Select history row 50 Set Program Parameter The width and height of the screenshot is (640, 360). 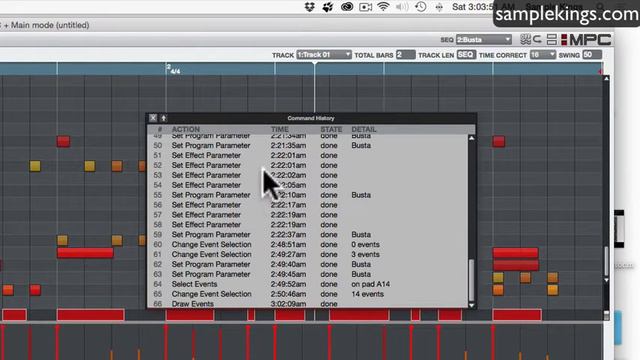[307, 145]
